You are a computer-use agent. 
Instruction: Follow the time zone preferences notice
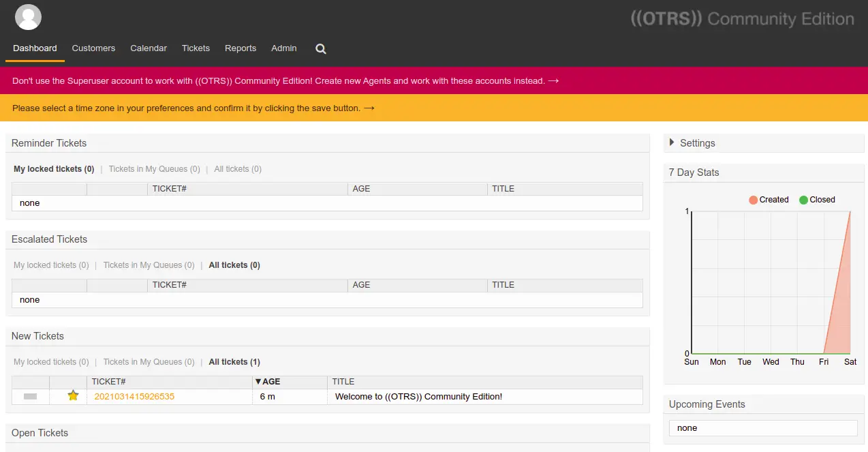(x=193, y=108)
